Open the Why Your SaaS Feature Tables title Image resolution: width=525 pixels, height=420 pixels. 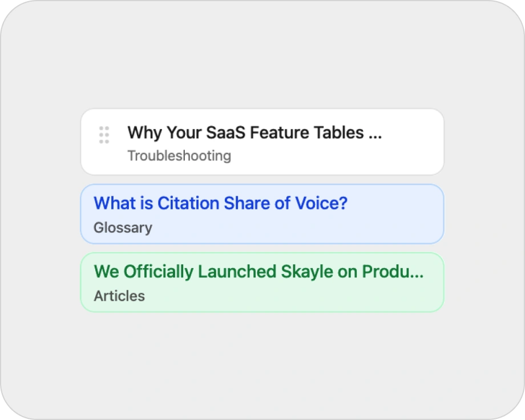(x=254, y=133)
